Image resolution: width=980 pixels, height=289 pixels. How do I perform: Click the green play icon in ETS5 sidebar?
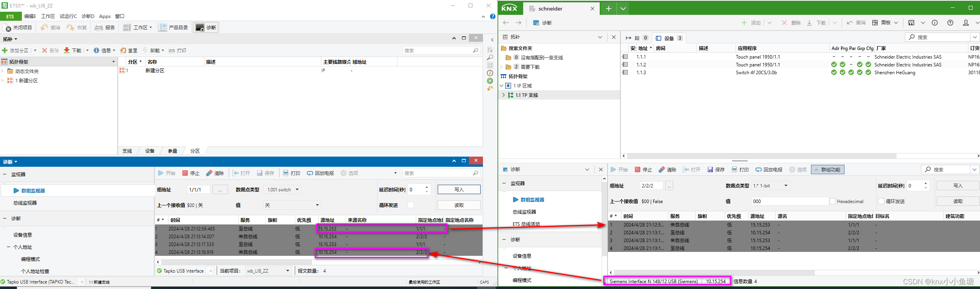[490, 81]
